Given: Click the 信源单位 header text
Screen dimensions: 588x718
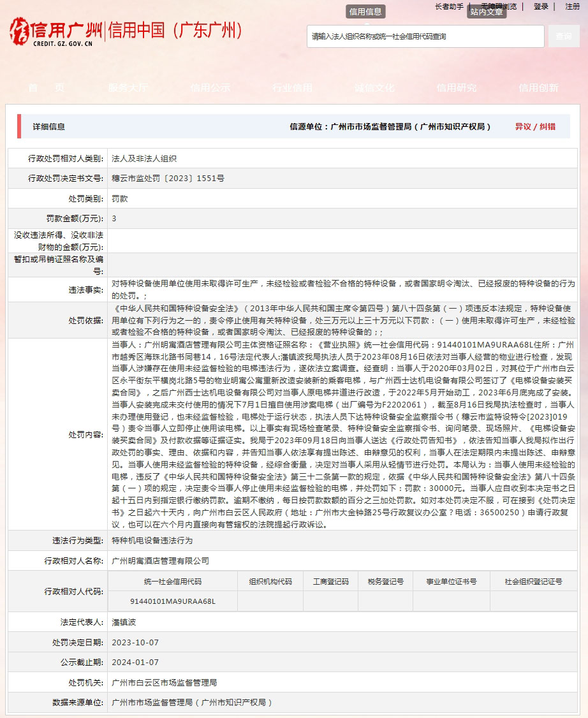Looking at the screenshot, I should pyautogui.click(x=390, y=127).
